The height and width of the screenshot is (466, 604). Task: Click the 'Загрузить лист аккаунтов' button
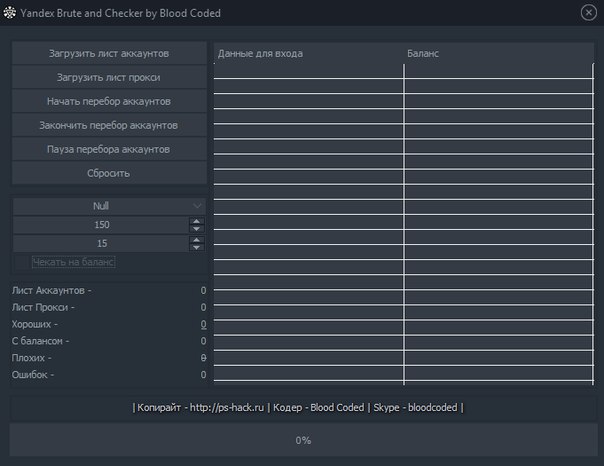(109, 53)
